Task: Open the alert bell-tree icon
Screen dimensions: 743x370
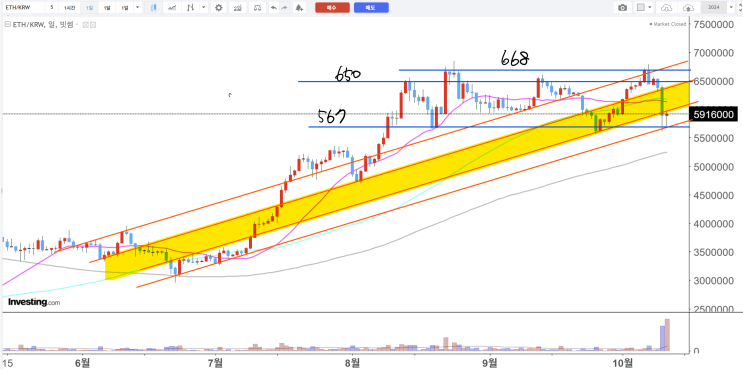Action: pyautogui.click(x=299, y=8)
